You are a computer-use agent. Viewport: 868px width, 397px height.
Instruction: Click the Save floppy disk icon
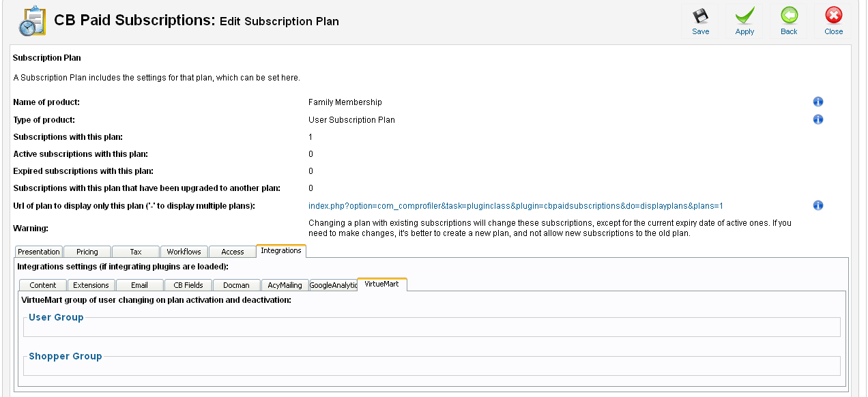[701, 16]
